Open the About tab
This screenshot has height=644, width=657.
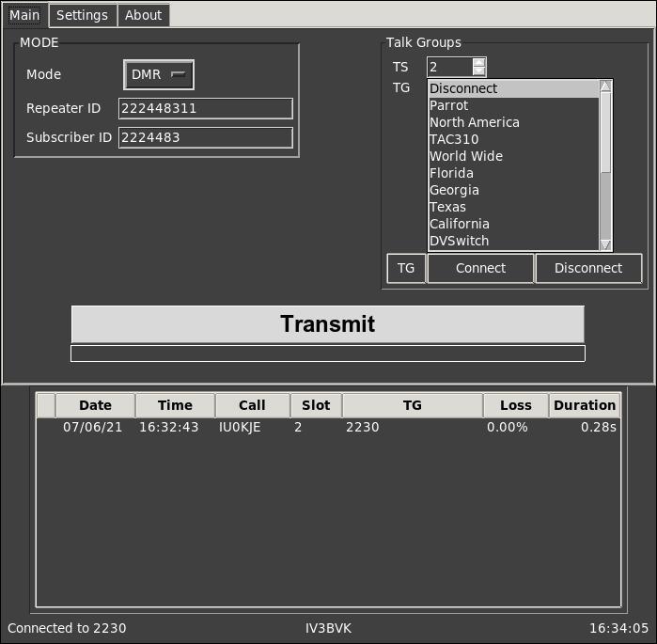tap(143, 15)
